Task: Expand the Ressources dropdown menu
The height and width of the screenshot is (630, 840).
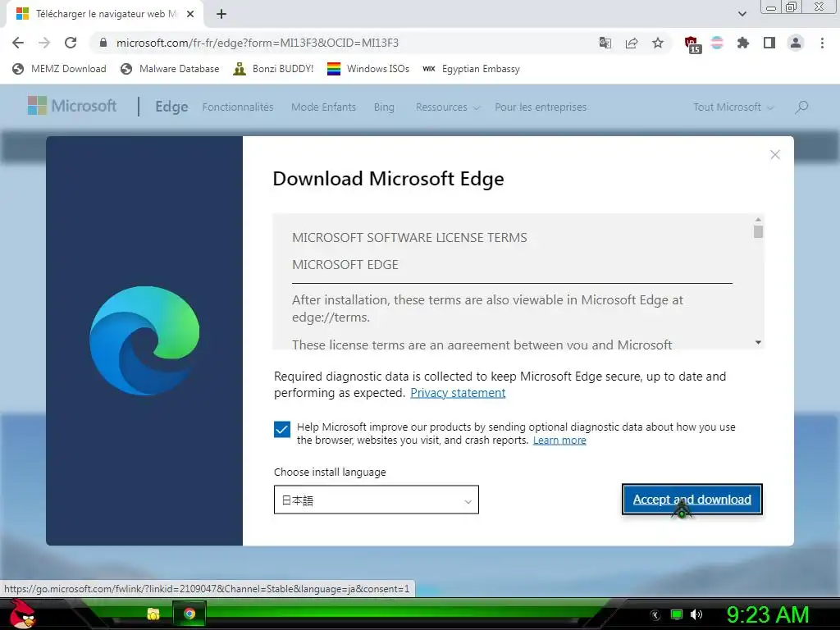Action: pos(447,107)
